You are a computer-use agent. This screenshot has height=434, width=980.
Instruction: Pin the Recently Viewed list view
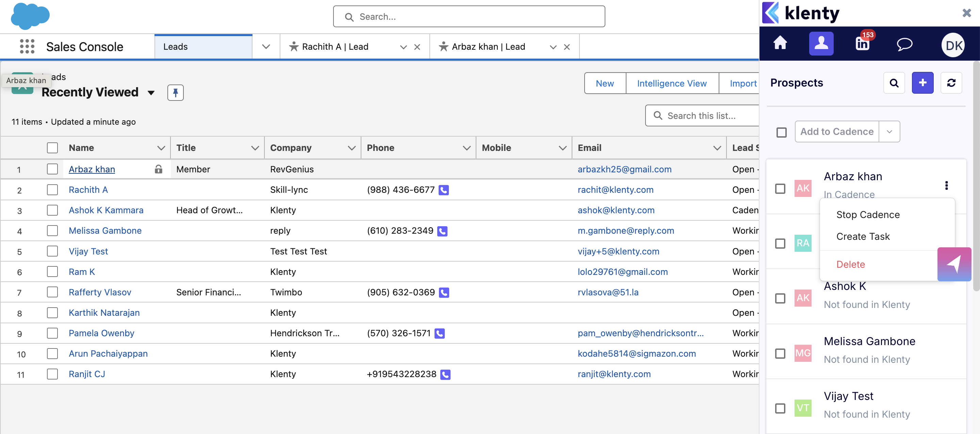point(175,93)
